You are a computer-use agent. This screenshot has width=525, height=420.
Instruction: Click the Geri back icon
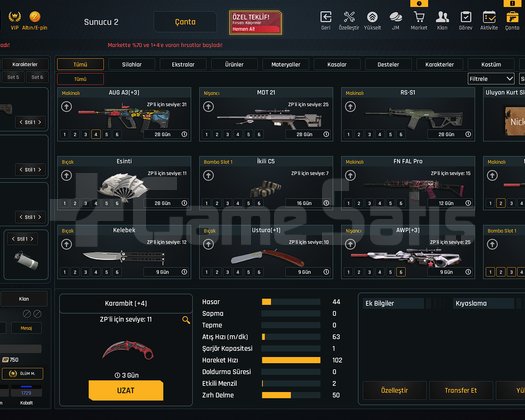[x=326, y=17]
